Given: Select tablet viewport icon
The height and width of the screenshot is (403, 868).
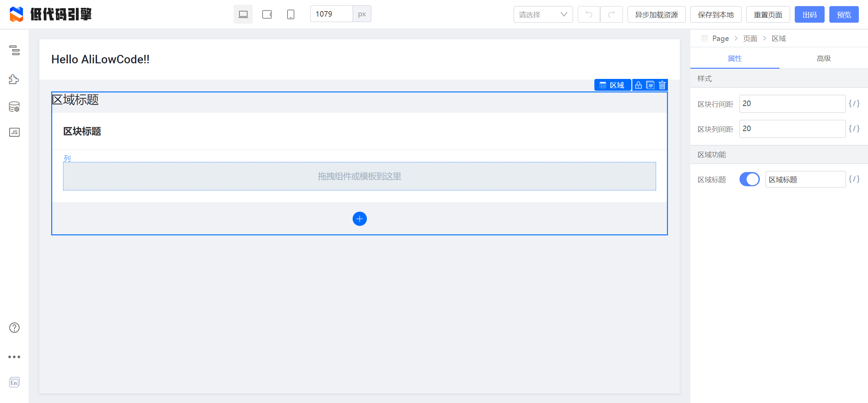Looking at the screenshot, I should point(267,14).
